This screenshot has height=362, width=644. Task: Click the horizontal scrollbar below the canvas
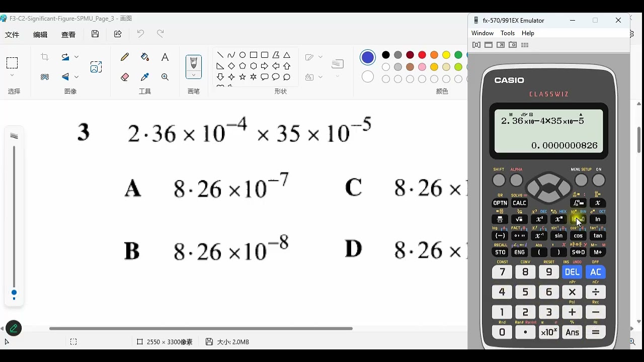coord(201,328)
